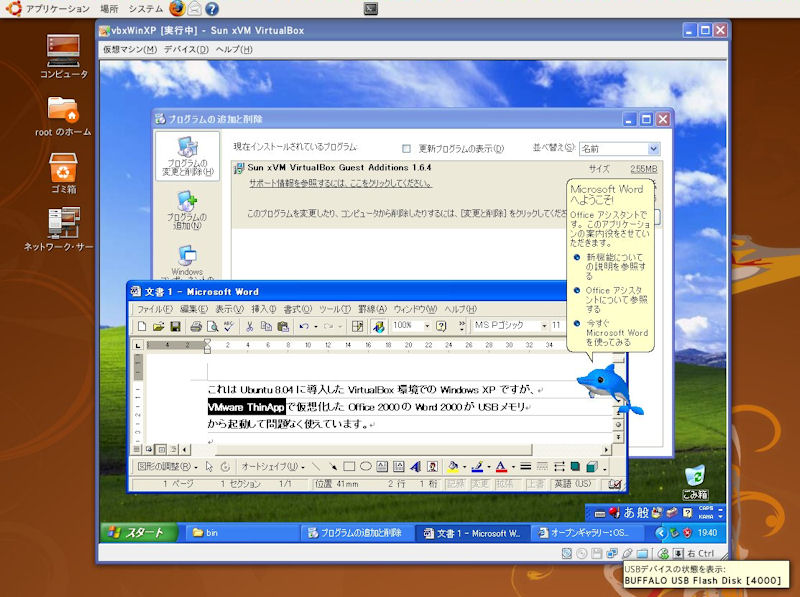Show more toolbar buttons via the chevron
Screen dimensions: 800x597
462,326
